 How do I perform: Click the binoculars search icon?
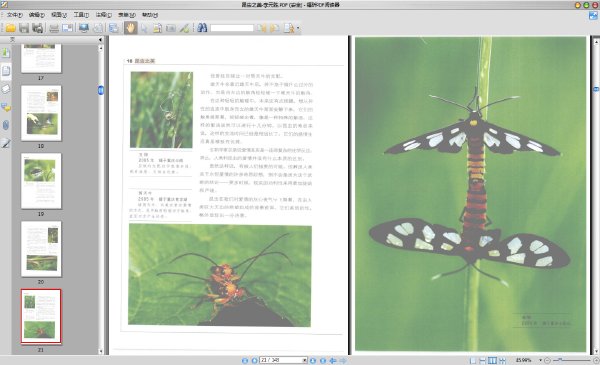click(202, 28)
